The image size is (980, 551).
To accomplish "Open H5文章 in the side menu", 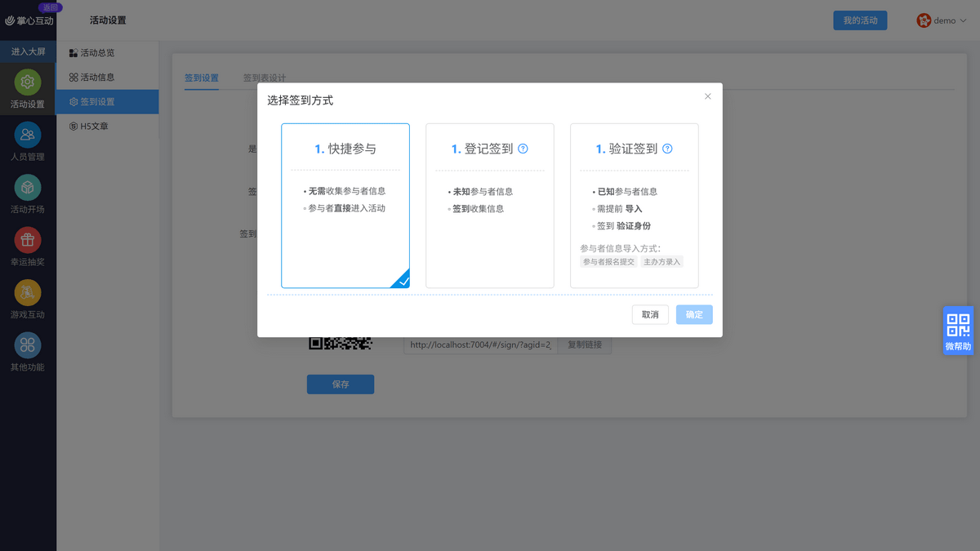I will (x=107, y=127).
